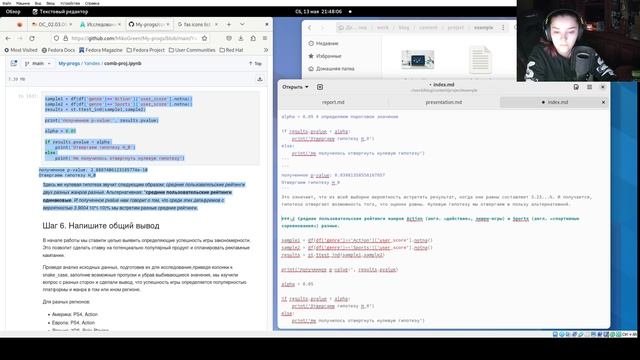Viewport: 640px width, 360px height.
Task: Open the 'Устройства' VirtualBox menu
Action: pos(70,3)
